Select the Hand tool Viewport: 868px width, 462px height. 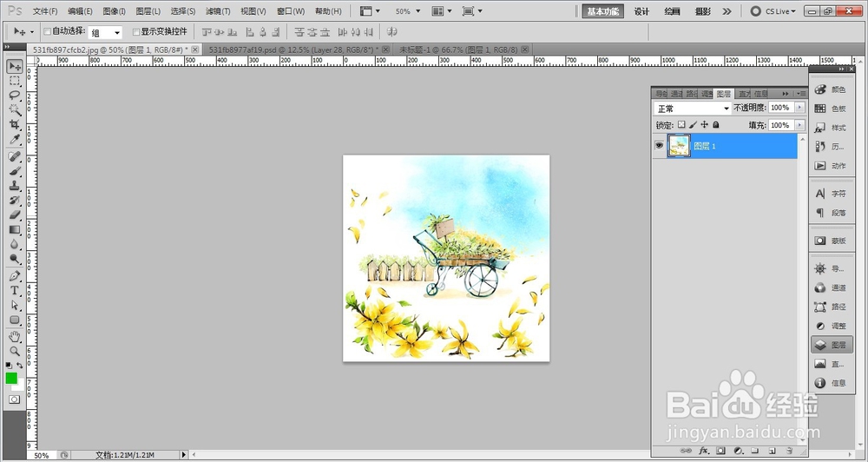[15, 337]
